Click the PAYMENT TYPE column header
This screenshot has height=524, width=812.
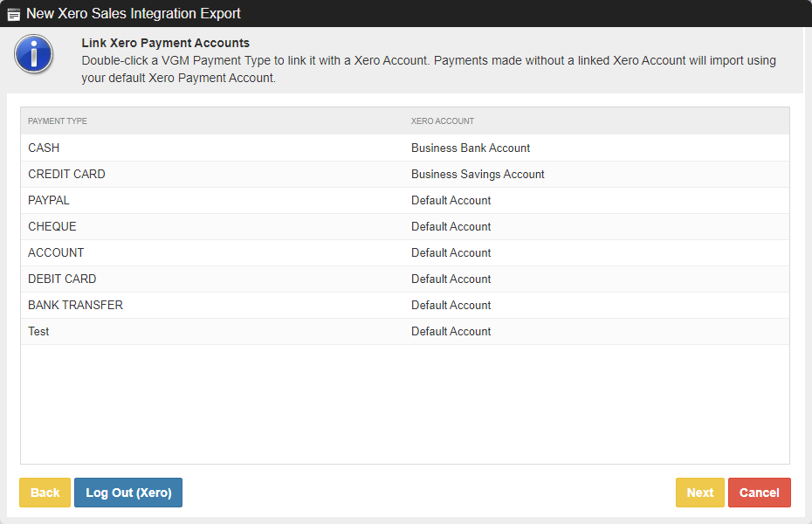58,121
